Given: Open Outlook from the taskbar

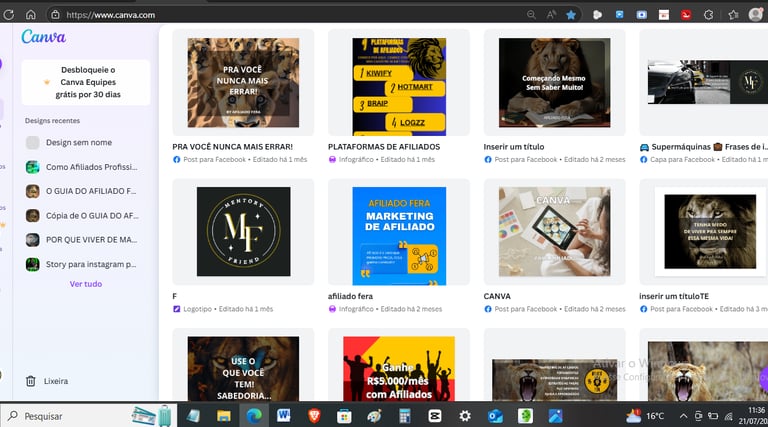Looking at the screenshot, I should (495, 416).
